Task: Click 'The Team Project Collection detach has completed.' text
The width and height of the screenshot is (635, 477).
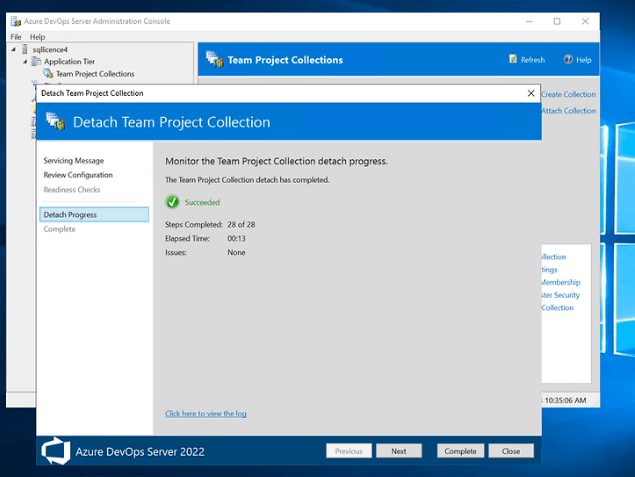Action: coord(247,179)
